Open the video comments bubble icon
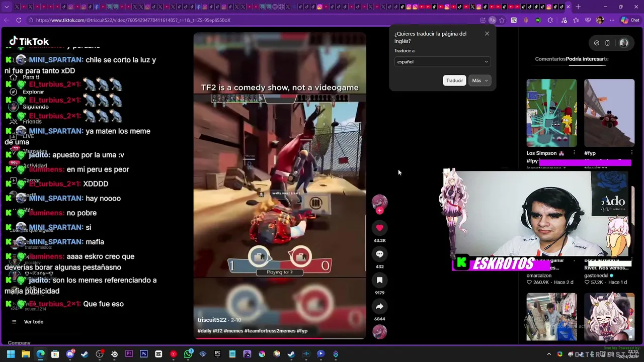 click(379, 254)
